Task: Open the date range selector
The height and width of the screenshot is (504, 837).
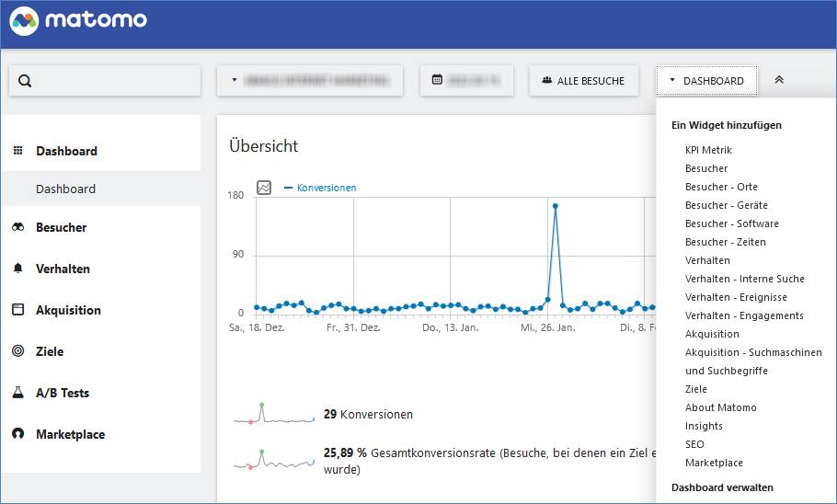Action: 466,81
